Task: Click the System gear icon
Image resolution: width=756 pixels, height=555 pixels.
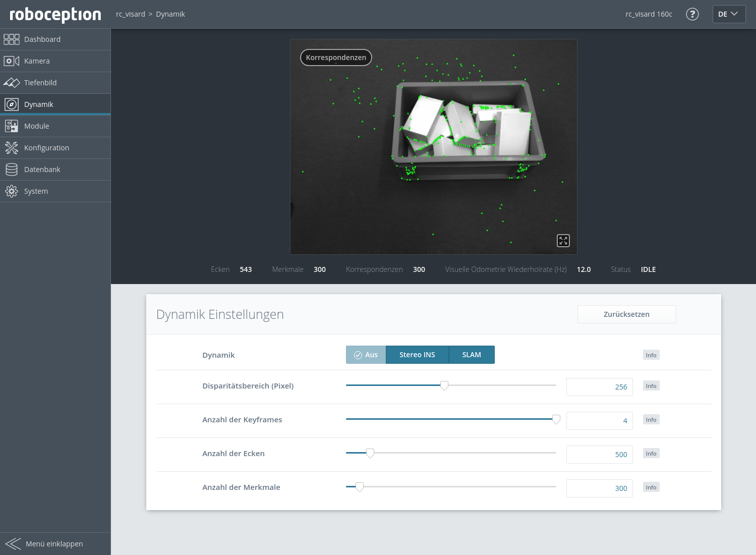Action: tap(12, 191)
